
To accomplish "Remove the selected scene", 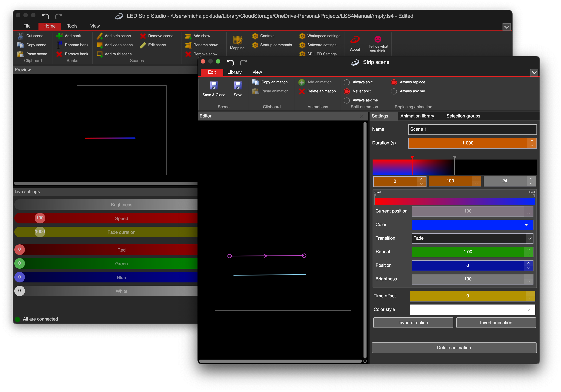I will (x=157, y=36).
